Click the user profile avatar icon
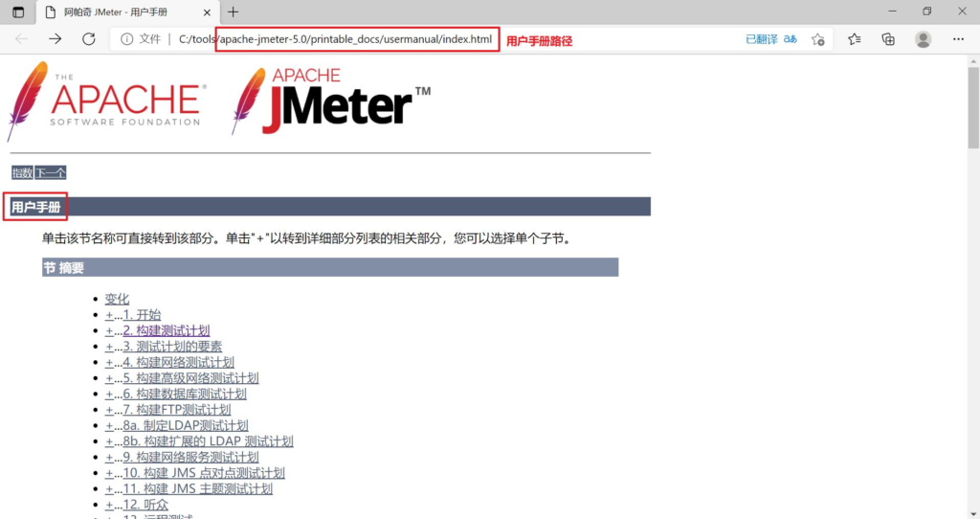 click(x=923, y=39)
